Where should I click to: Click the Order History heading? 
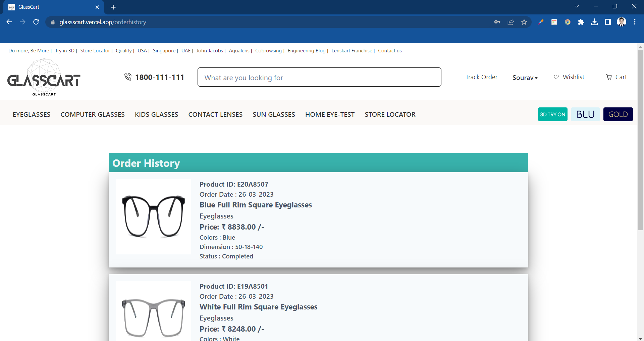tap(146, 163)
